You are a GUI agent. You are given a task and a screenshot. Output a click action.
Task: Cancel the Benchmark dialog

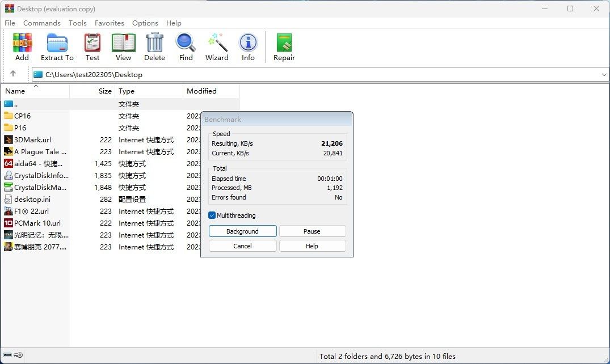pos(242,246)
